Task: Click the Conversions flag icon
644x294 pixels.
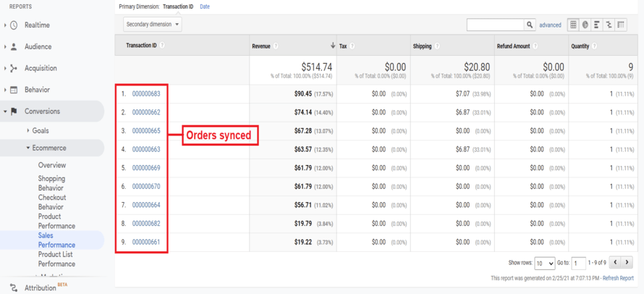Action: click(x=14, y=112)
